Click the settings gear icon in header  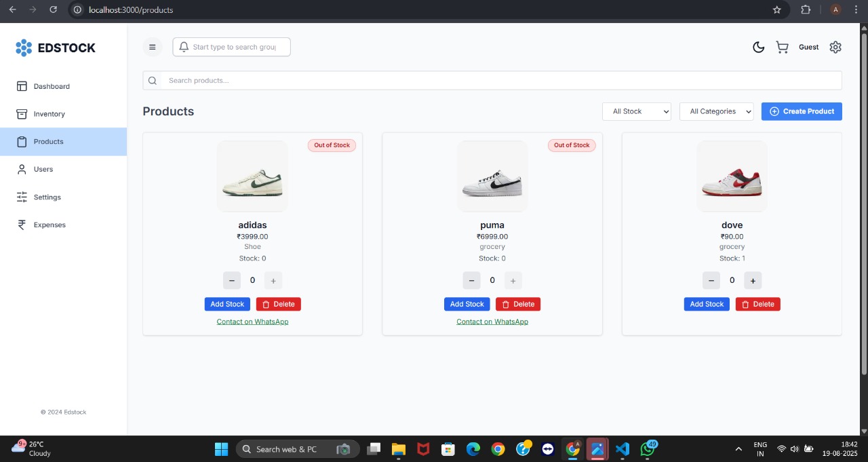[x=835, y=47]
